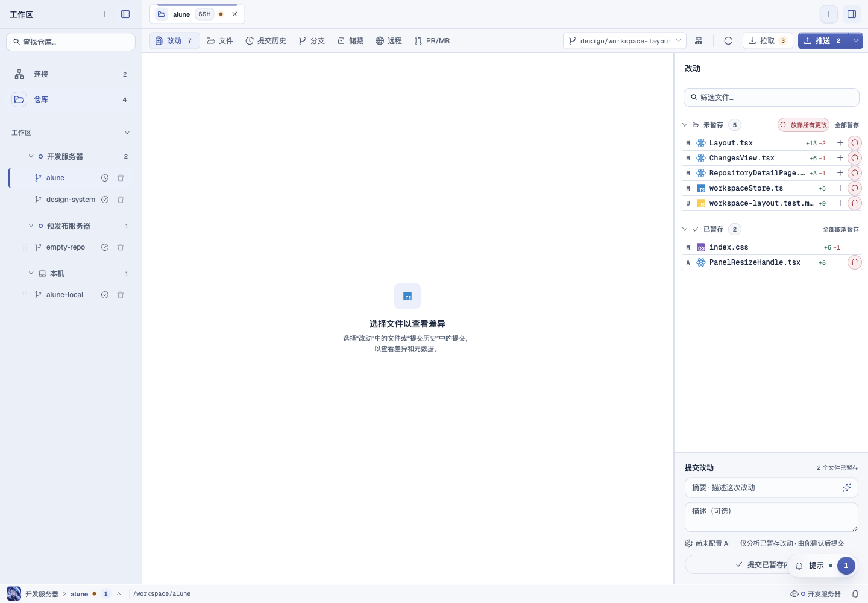Open a new tab with the plus button
Viewport: 868px width, 603px height.
pos(829,14)
